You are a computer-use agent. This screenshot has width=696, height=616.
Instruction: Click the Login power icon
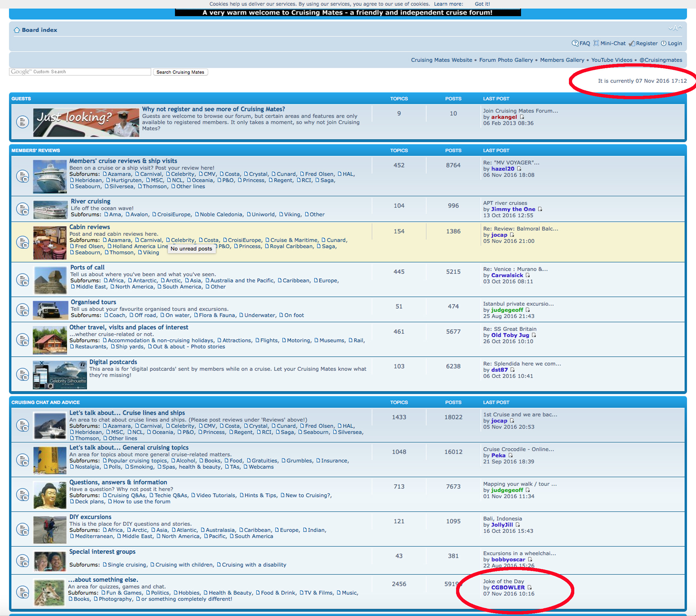tap(663, 43)
